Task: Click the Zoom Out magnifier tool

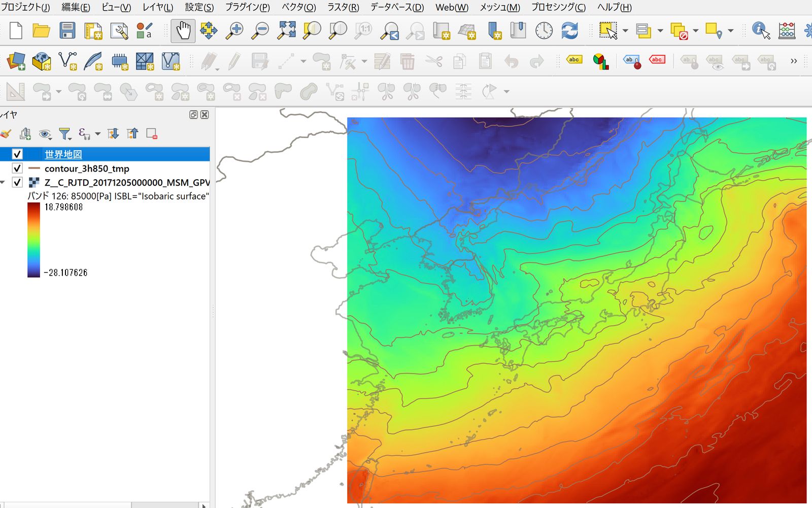Action: click(260, 30)
